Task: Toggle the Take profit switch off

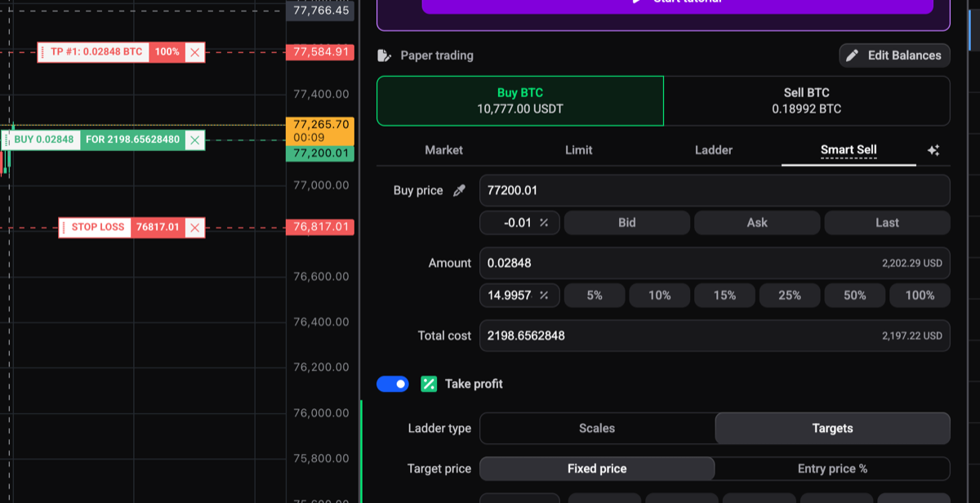Action: tap(393, 384)
